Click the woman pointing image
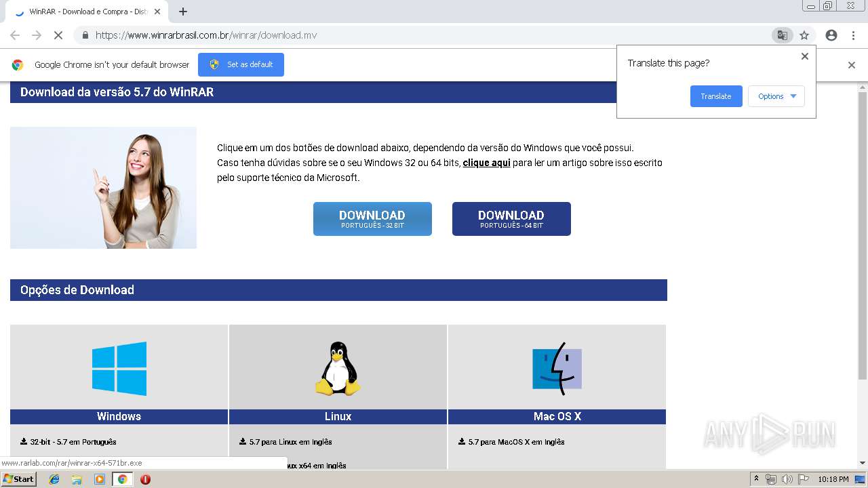This screenshot has width=868, height=488. coord(104,188)
